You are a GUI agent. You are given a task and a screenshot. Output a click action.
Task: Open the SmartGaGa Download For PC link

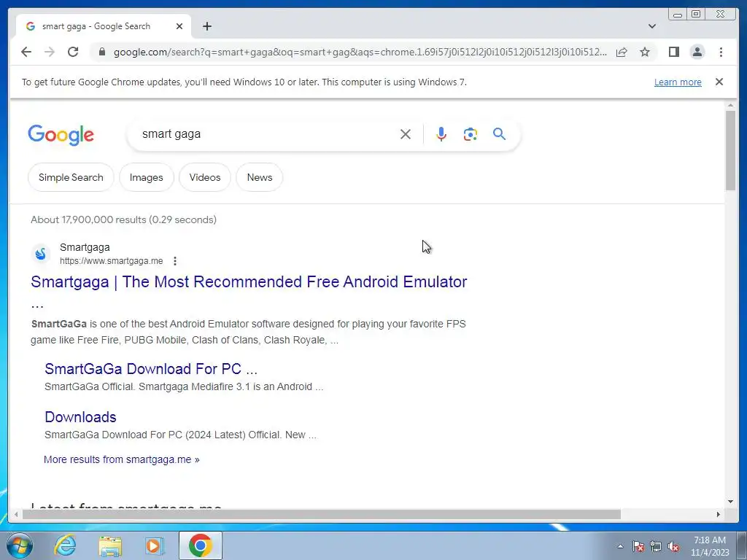coord(151,368)
